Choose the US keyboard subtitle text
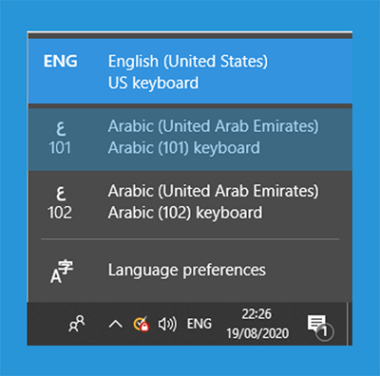380x376 pixels. (x=153, y=83)
